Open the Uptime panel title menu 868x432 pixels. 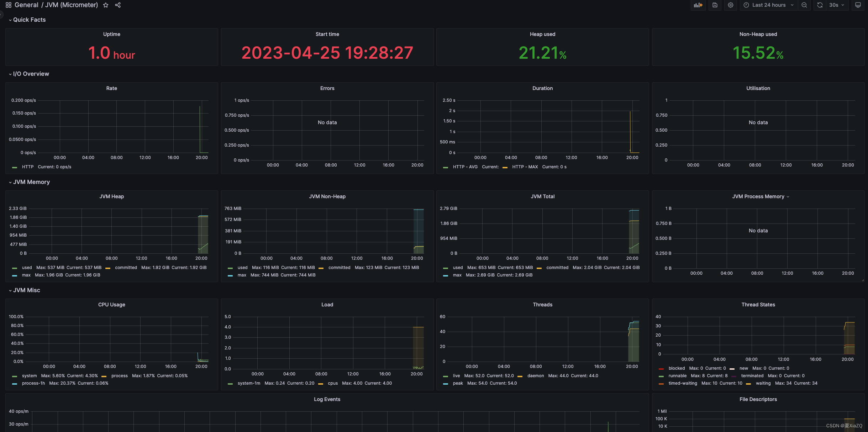(x=112, y=34)
